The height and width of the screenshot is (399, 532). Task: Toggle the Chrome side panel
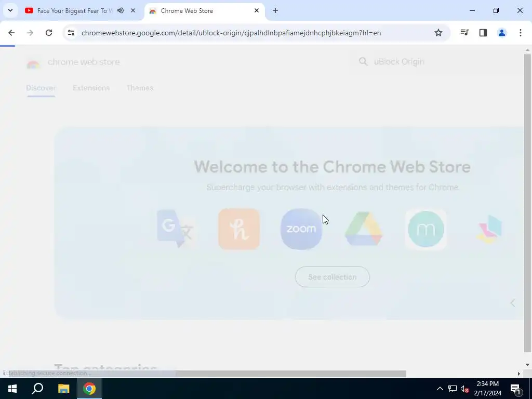(x=483, y=33)
